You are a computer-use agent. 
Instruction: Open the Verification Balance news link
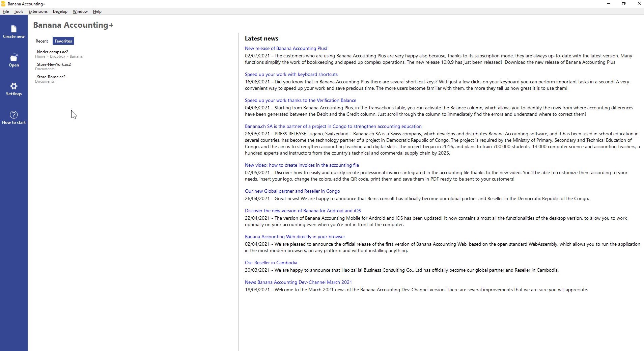coord(301,101)
